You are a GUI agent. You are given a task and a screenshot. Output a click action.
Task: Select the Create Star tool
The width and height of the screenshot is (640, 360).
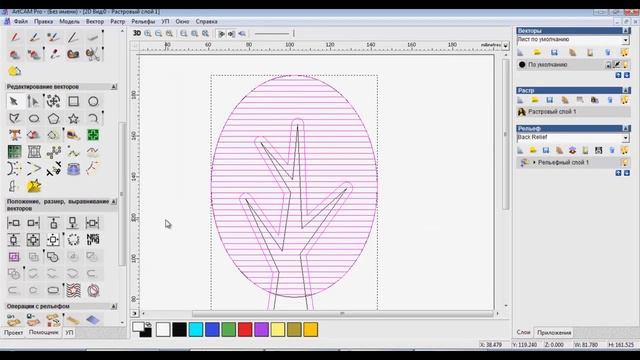pyautogui.click(x=73, y=118)
